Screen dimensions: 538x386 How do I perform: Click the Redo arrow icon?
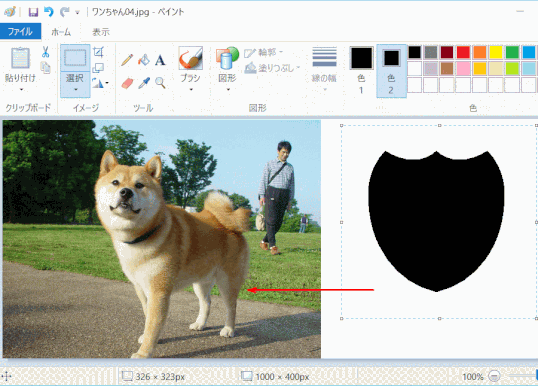tap(64, 12)
